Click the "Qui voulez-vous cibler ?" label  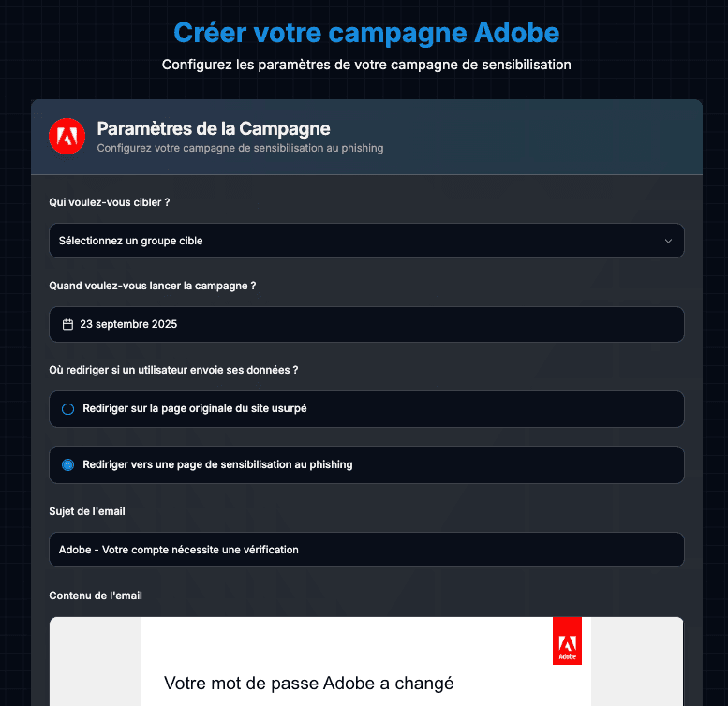point(110,201)
